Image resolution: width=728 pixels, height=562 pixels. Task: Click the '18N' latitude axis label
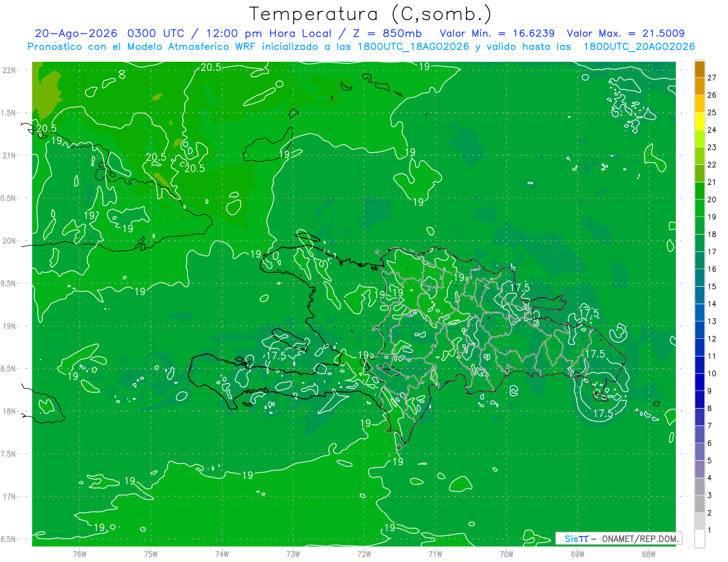(x=9, y=411)
